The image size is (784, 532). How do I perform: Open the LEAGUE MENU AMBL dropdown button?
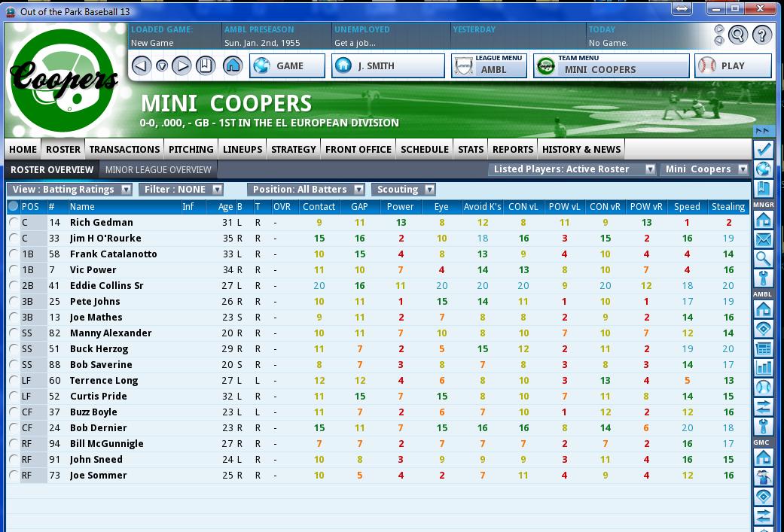489,65
